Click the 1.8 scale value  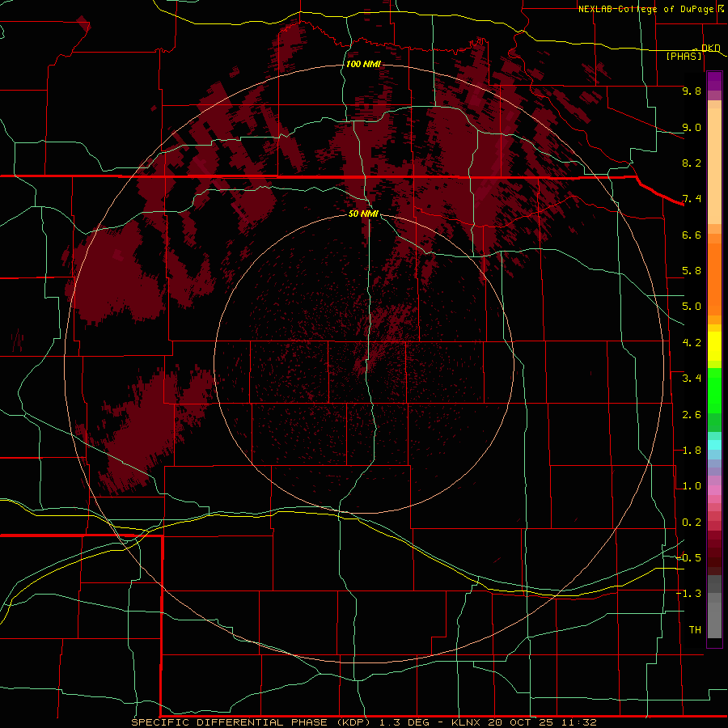(x=692, y=451)
